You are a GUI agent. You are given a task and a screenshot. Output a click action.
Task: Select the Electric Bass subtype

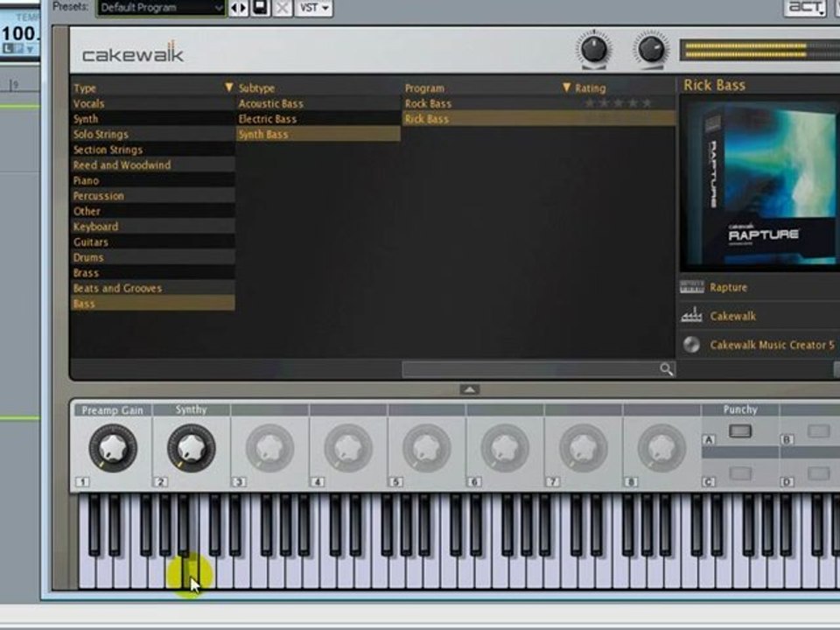tap(318, 119)
